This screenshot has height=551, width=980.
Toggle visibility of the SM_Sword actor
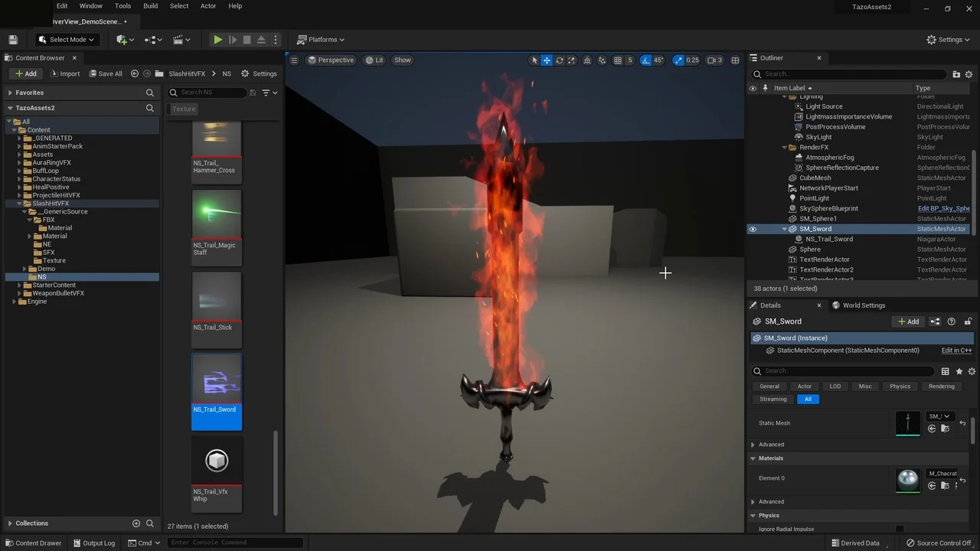pos(753,229)
